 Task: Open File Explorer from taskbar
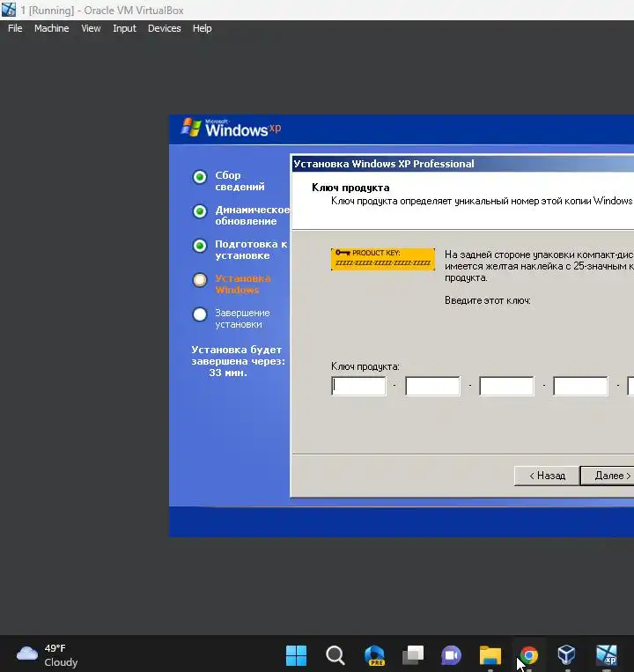click(490, 655)
